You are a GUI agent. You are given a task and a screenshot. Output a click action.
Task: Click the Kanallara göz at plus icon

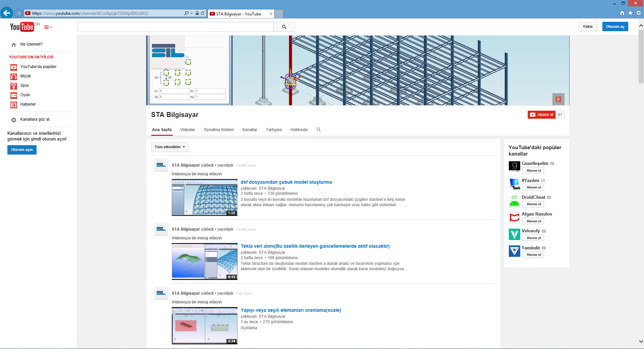(x=14, y=120)
